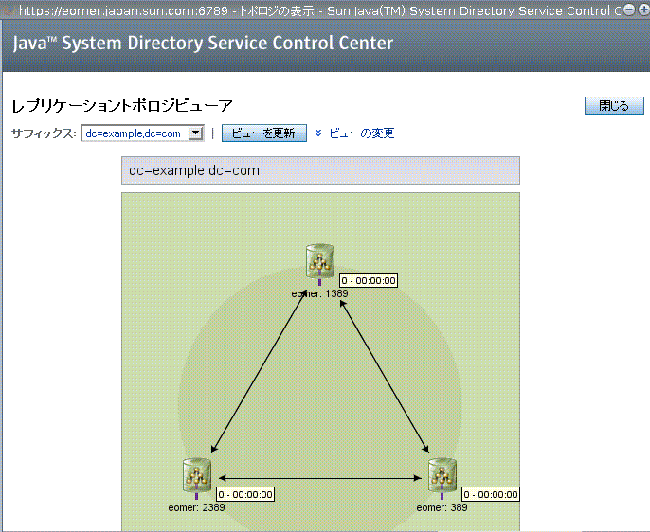650x532 pixels.
Task: Expand the ビューの変更 view options link
Action: click(x=361, y=133)
